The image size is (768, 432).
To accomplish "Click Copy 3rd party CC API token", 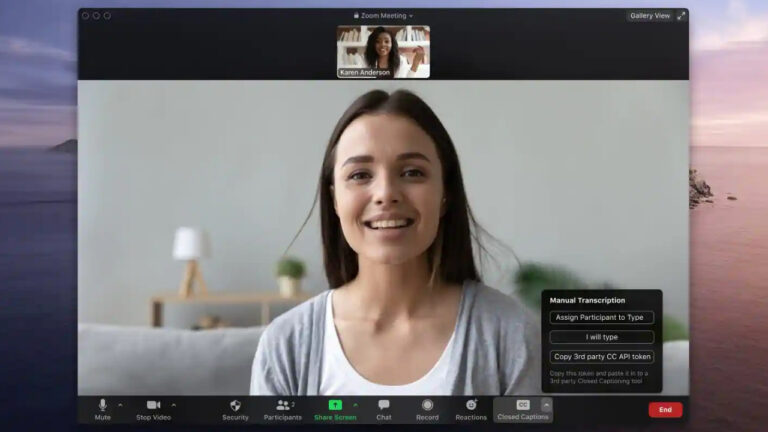I will (x=601, y=356).
